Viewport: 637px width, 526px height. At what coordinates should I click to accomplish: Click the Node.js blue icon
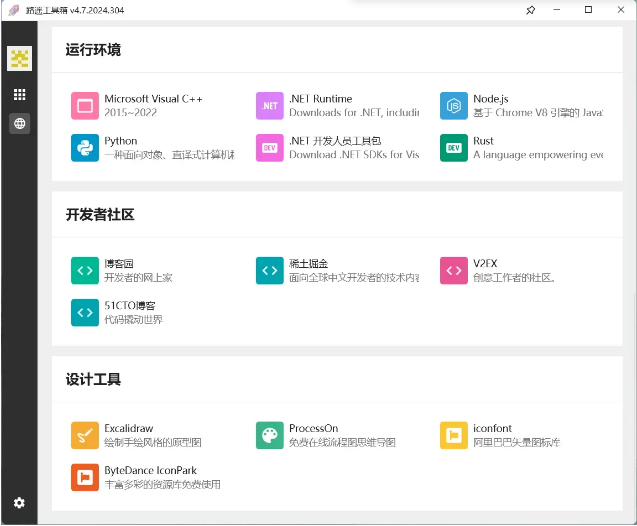tap(454, 105)
